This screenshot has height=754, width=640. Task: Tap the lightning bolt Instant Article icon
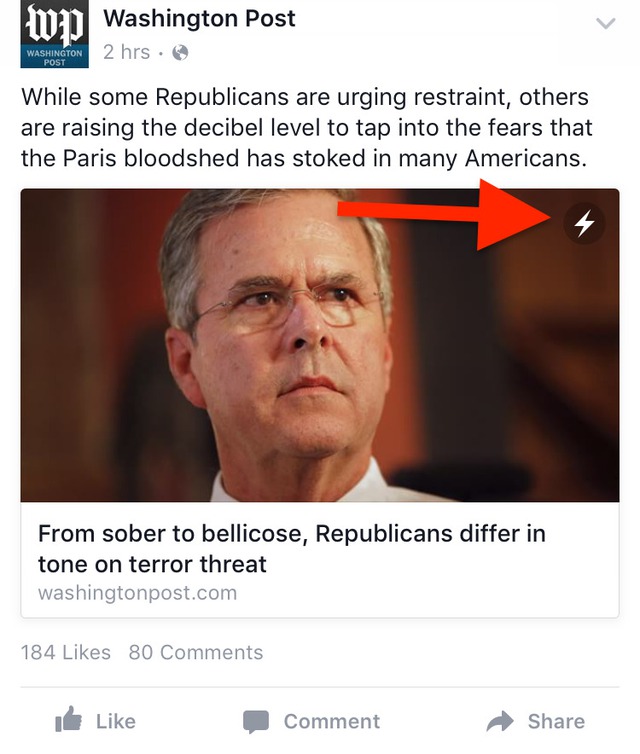pos(585,225)
